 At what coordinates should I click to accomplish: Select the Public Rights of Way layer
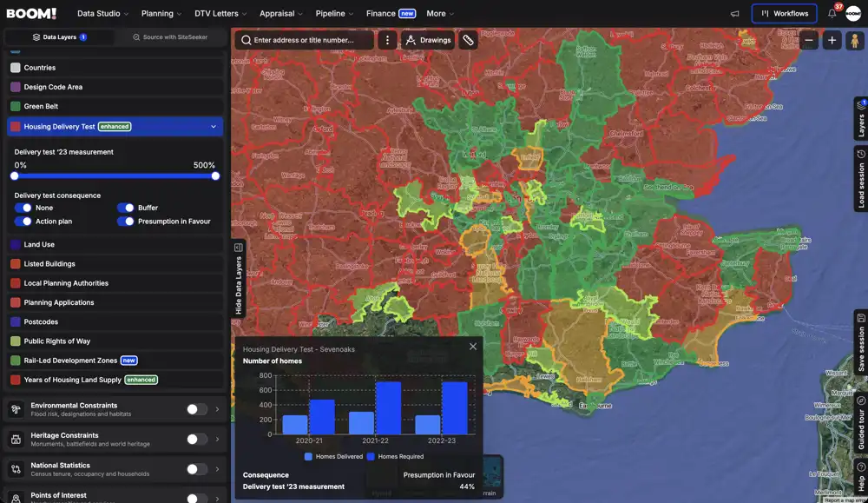pyautogui.click(x=115, y=341)
